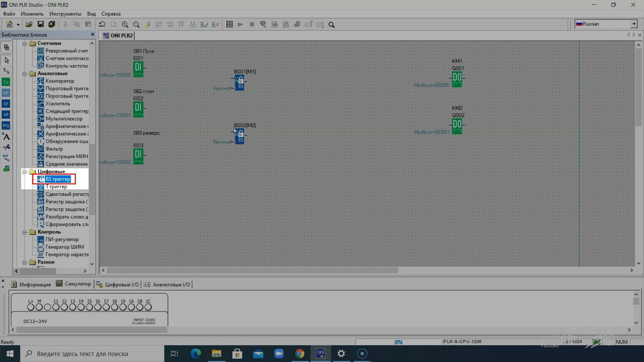Click the Save All icon

pos(52,24)
